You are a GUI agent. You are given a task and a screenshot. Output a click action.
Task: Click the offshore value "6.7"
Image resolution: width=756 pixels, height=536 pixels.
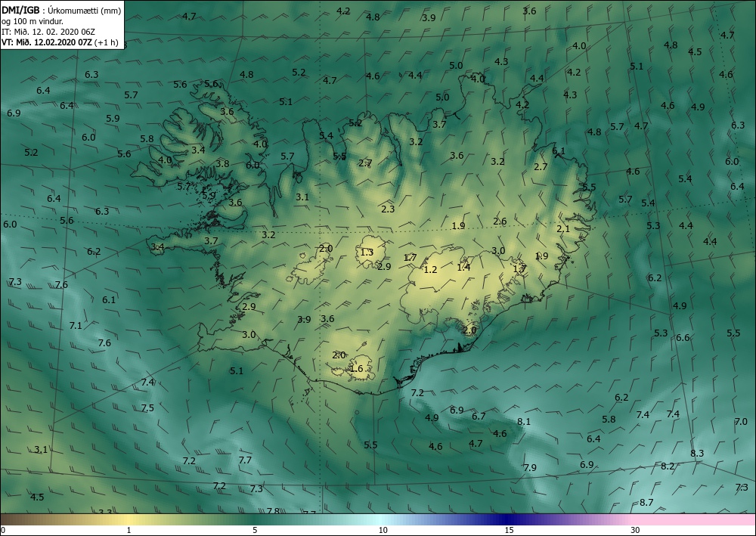479,417
